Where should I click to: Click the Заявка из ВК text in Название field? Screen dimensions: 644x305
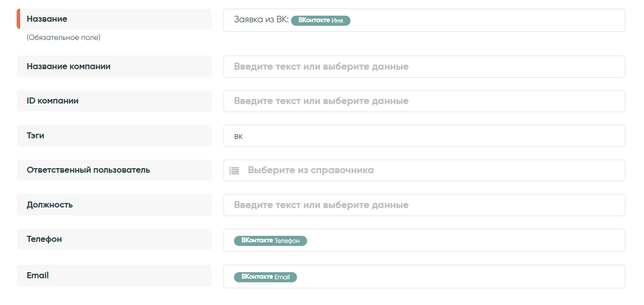click(x=261, y=20)
